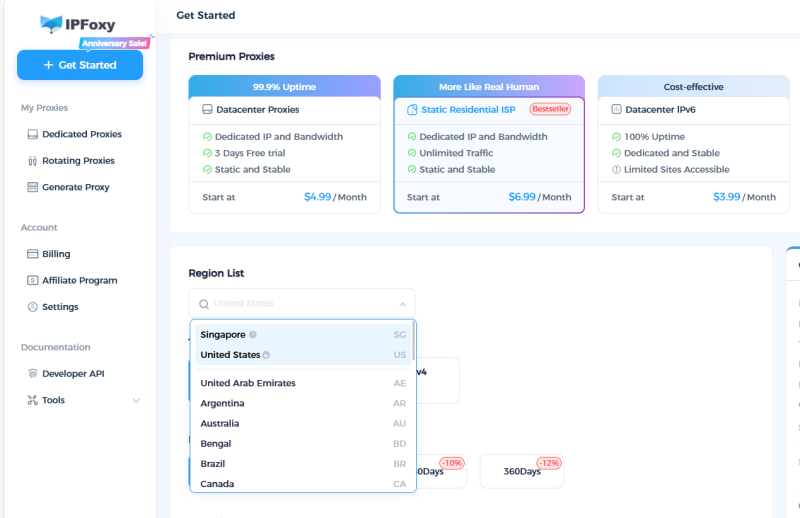The width and height of the screenshot is (800, 518).
Task: Click the Region List search field
Action: tap(302, 304)
